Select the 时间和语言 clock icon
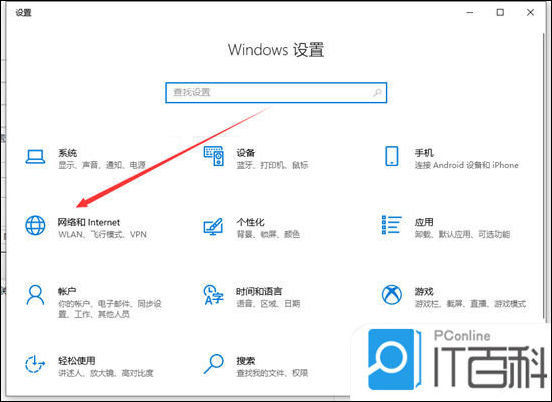The width and height of the screenshot is (552, 402). click(214, 295)
